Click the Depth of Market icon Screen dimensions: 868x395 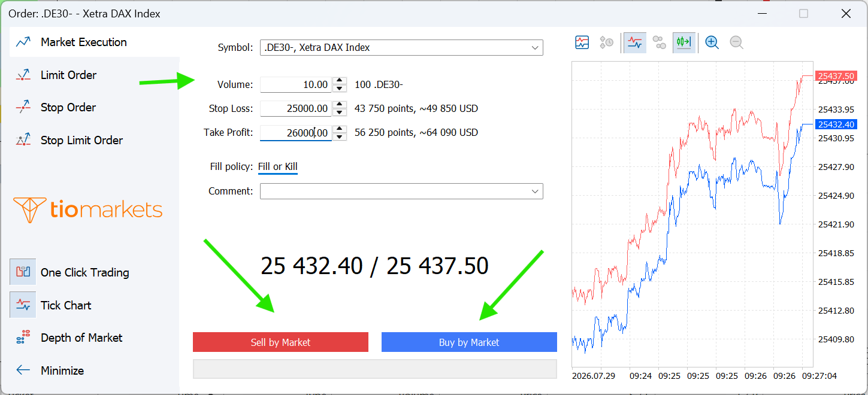coord(23,338)
